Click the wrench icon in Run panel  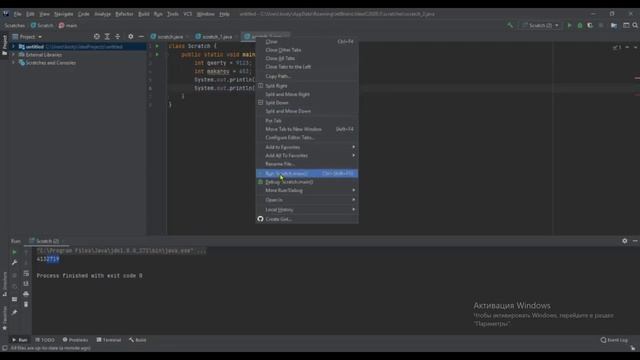[14, 262]
